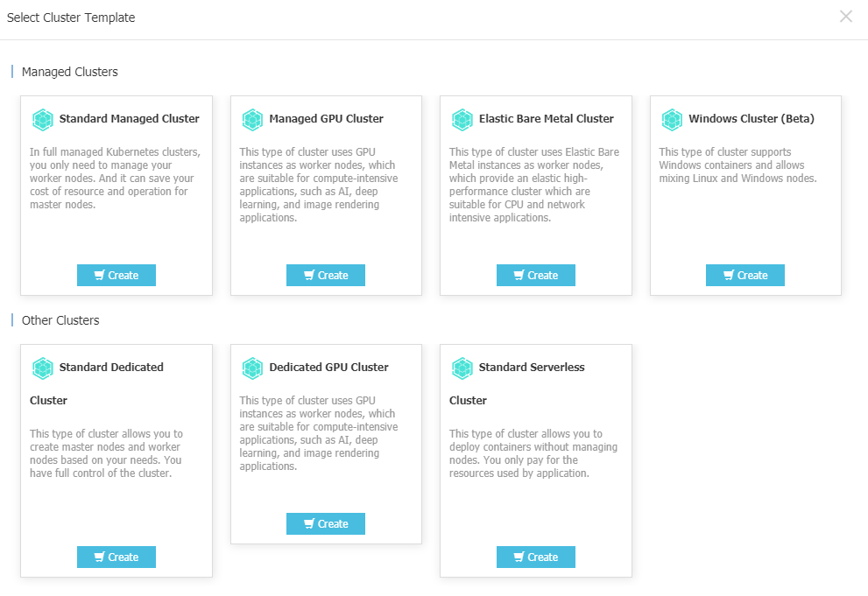Click the Other Clusters section heading

pyautogui.click(x=60, y=320)
